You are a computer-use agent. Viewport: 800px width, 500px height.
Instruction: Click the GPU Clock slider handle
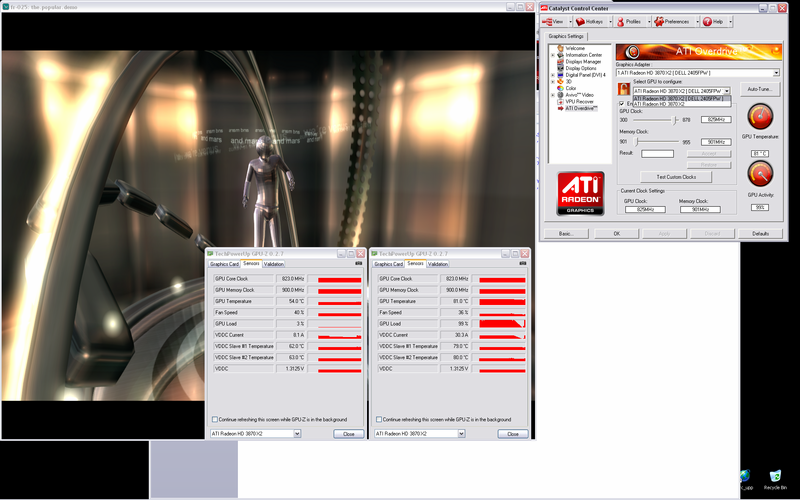(x=675, y=119)
